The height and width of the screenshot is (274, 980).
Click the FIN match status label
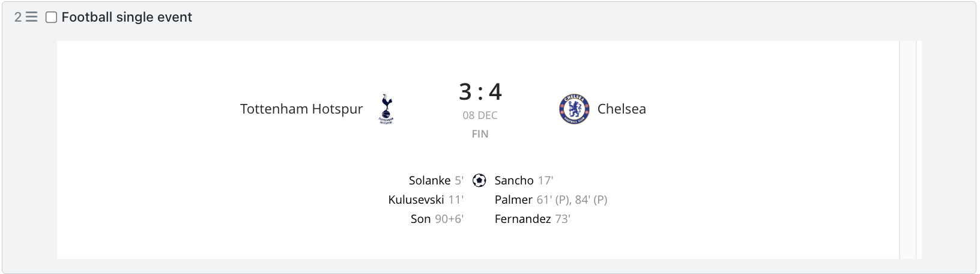[480, 134]
